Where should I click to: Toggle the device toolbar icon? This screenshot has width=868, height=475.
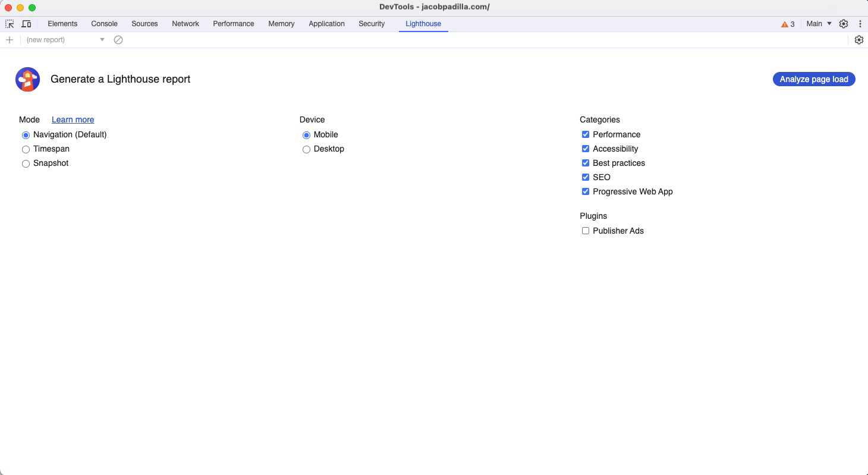[26, 24]
